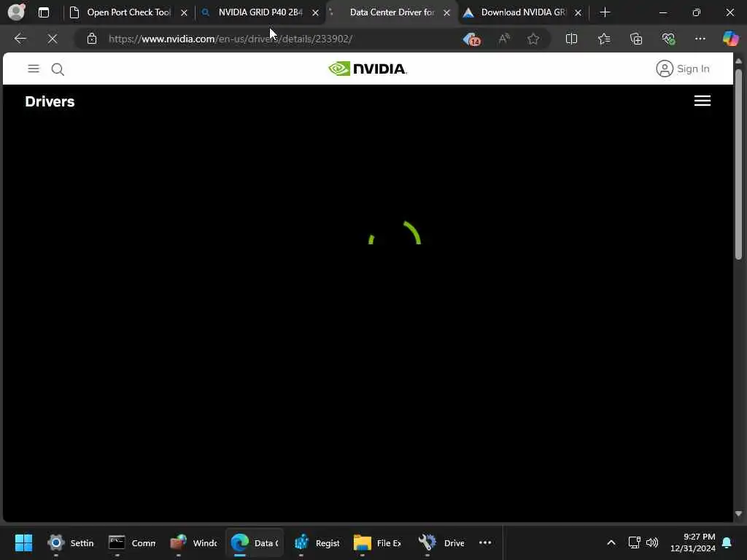Activate Read aloud icon
The width and height of the screenshot is (747, 560).
(503, 39)
